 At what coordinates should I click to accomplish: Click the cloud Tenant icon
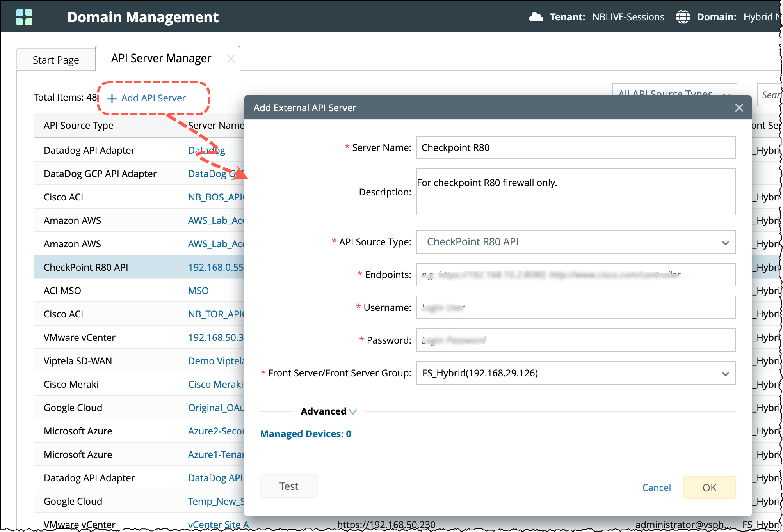536,17
